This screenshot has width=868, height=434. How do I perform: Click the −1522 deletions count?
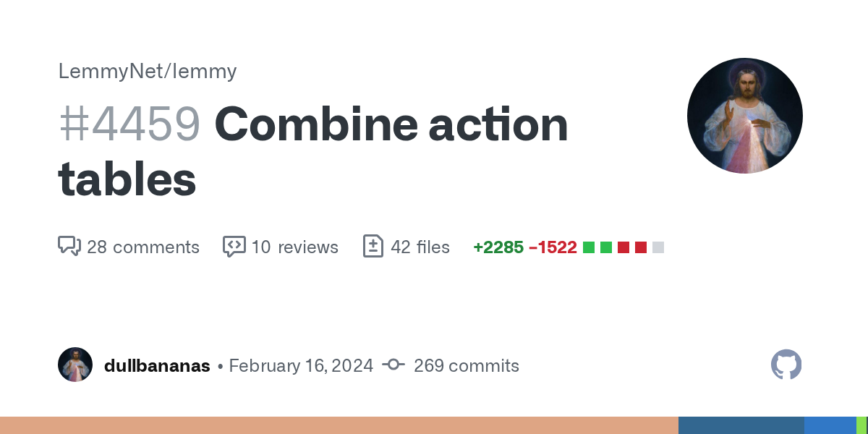tap(553, 247)
